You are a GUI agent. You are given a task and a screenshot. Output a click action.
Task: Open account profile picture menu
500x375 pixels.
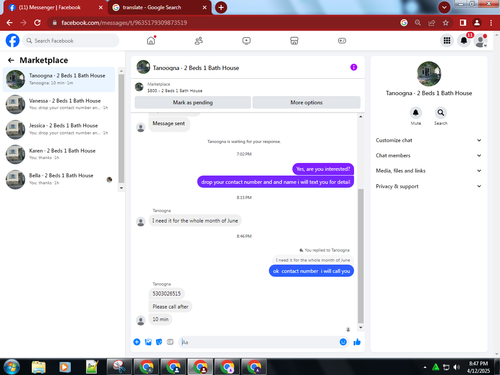coord(480,41)
